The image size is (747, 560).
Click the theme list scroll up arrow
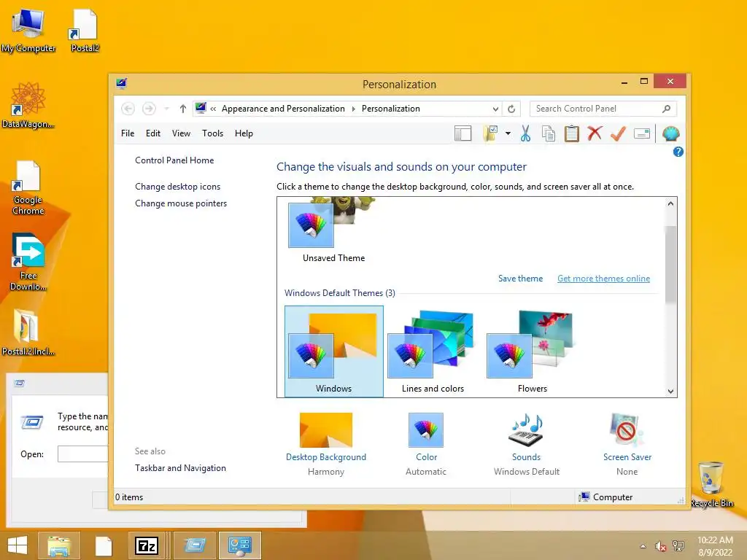point(671,204)
